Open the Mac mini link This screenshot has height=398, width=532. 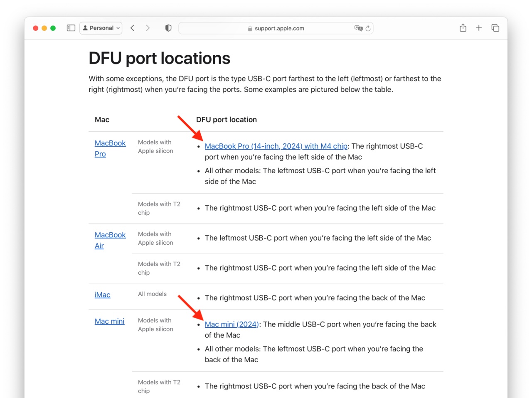[109, 321]
